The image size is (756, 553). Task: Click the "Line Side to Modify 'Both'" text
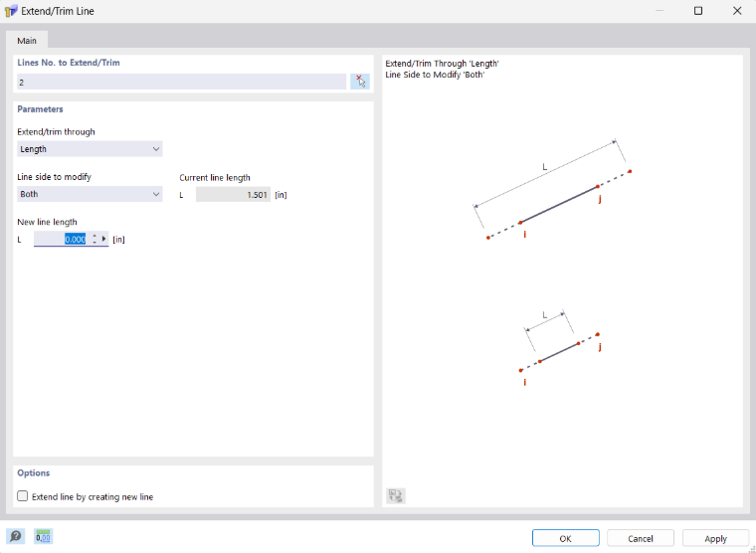pyautogui.click(x=435, y=75)
